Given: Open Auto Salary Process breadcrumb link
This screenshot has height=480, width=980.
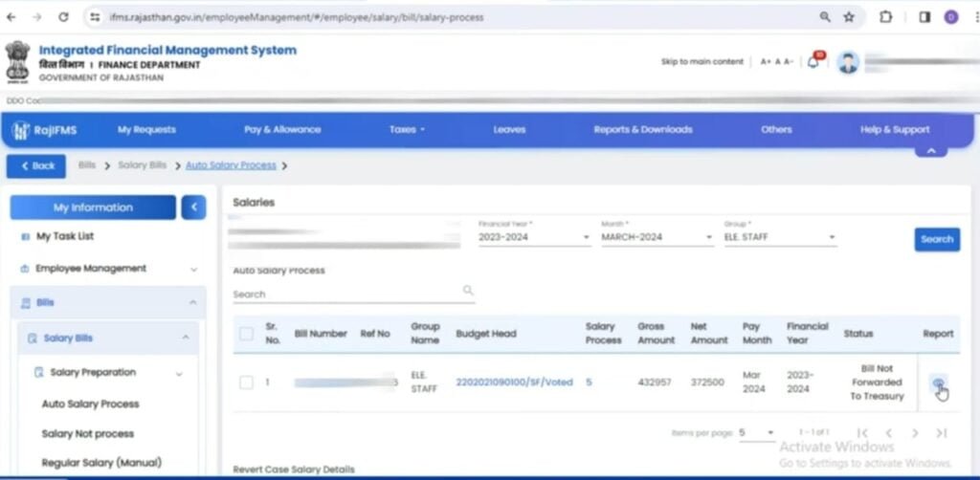Looking at the screenshot, I should pos(231,165).
